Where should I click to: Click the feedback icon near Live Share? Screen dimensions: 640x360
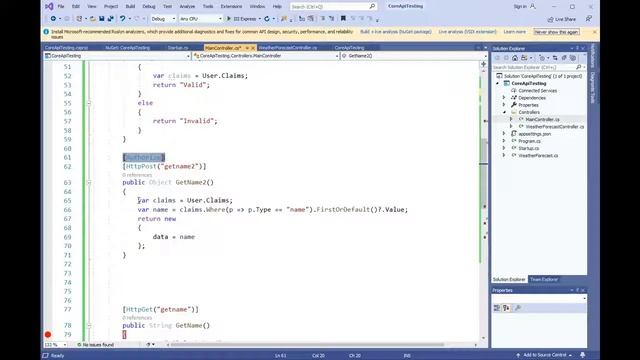coord(588,19)
